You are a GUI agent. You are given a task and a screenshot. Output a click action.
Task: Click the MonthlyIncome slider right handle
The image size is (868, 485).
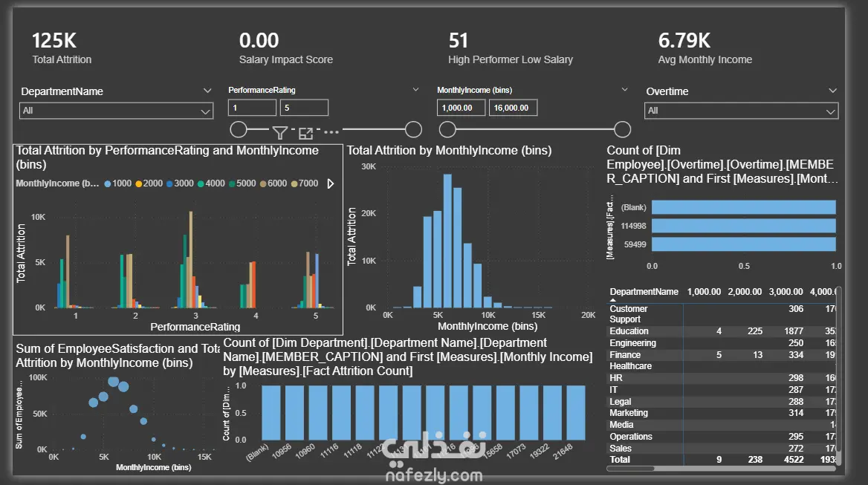623,129
